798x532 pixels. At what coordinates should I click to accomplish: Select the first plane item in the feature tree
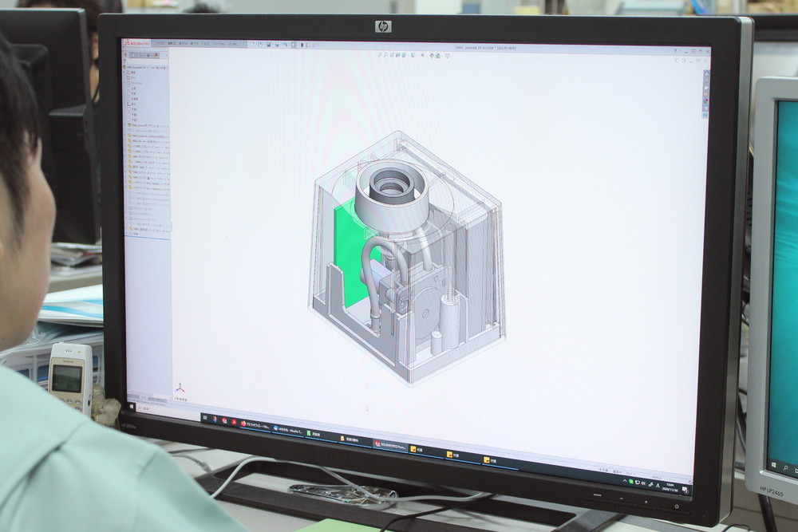point(134,87)
